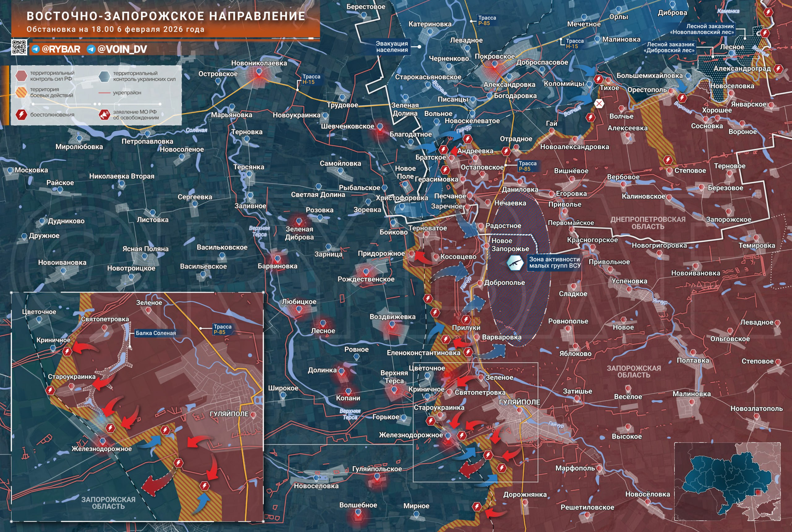
Task: Open the @RYBAR channel handle
Action: 61,49
